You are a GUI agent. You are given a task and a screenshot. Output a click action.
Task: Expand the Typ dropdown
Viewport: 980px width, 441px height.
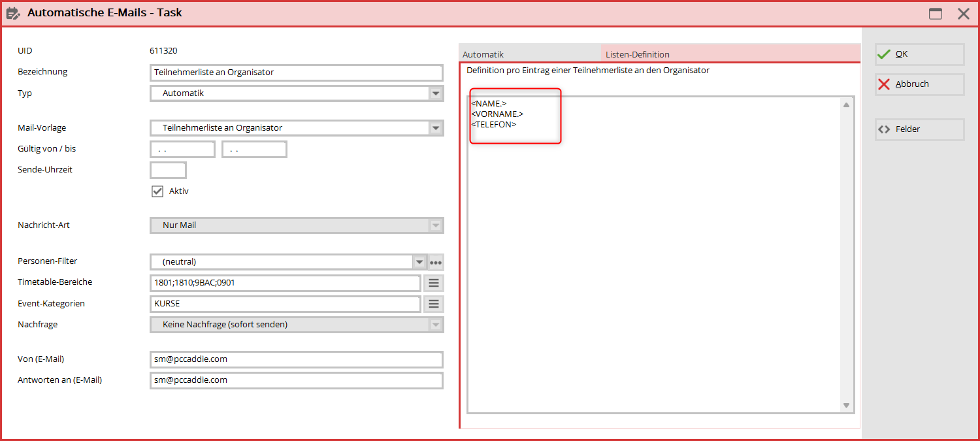point(436,93)
